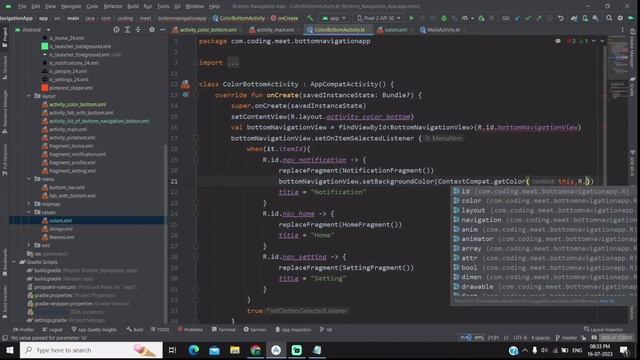Click the override gutter icon on line 13
The image size is (640, 360).
[x=186, y=95]
